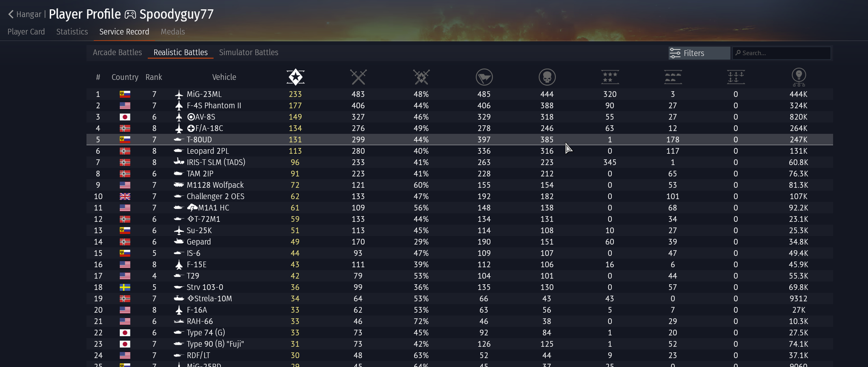Click the SAM vehicle icon beside IRIS-T SLM
The width and height of the screenshot is (868, 367).
(179, 162)
